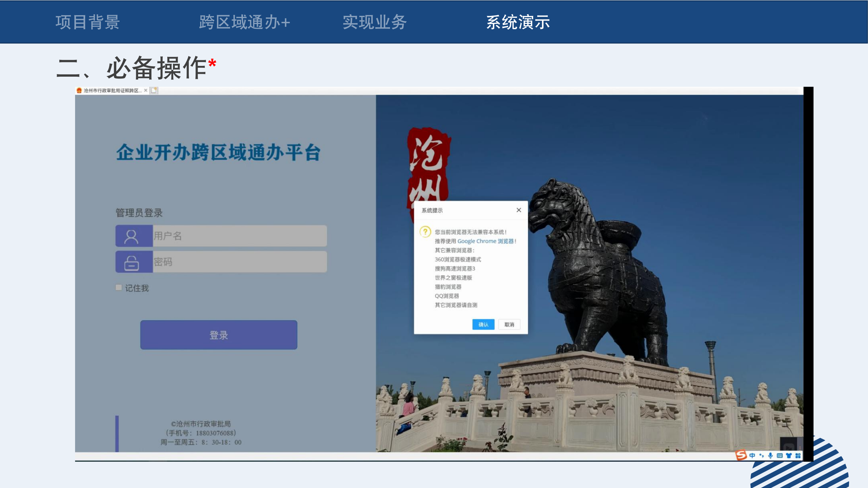Open the Sogou toolbox grid icon
868x488 pixels.
(798, 456)
